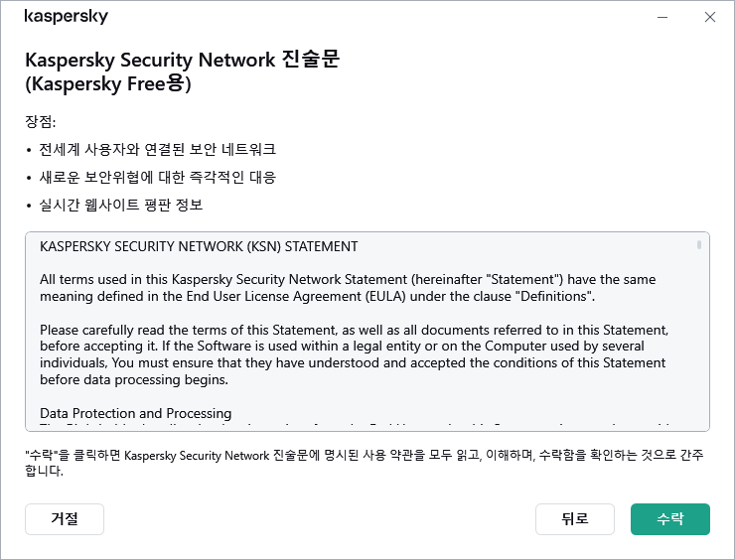The image size is (735, 560).
Task: Click the '(Kaspersky Free용)' subtitle line
Action: (x=107, y=84)
